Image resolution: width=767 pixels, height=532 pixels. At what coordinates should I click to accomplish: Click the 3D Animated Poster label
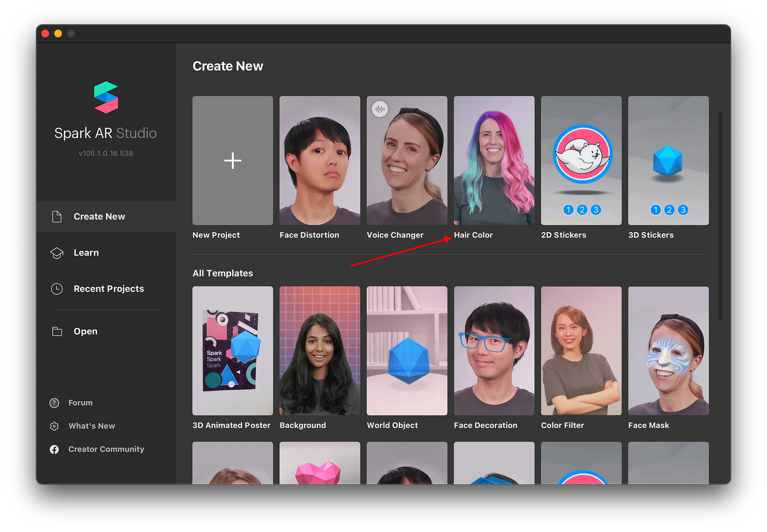[232, 425]
